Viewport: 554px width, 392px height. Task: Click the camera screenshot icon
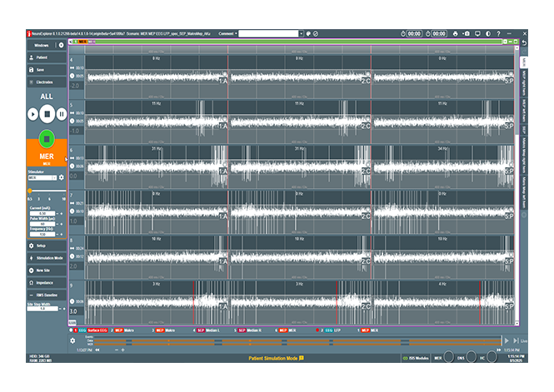tap(467, 33)
